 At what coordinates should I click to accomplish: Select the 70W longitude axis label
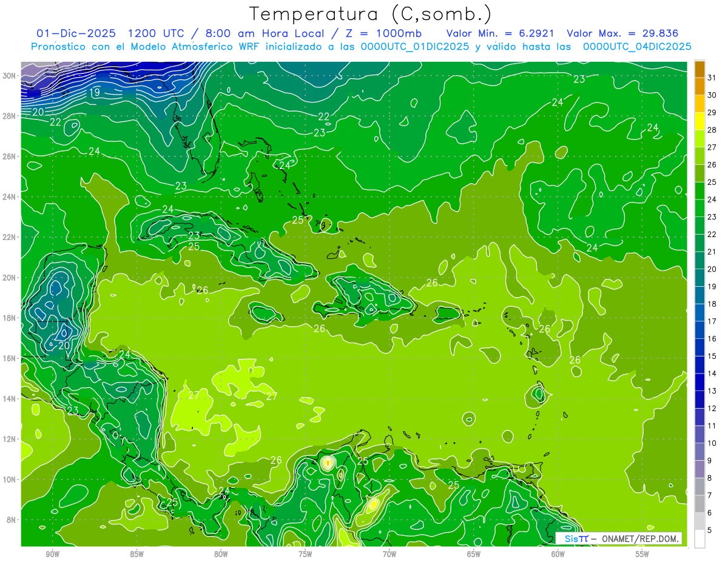tap(389, 555)
